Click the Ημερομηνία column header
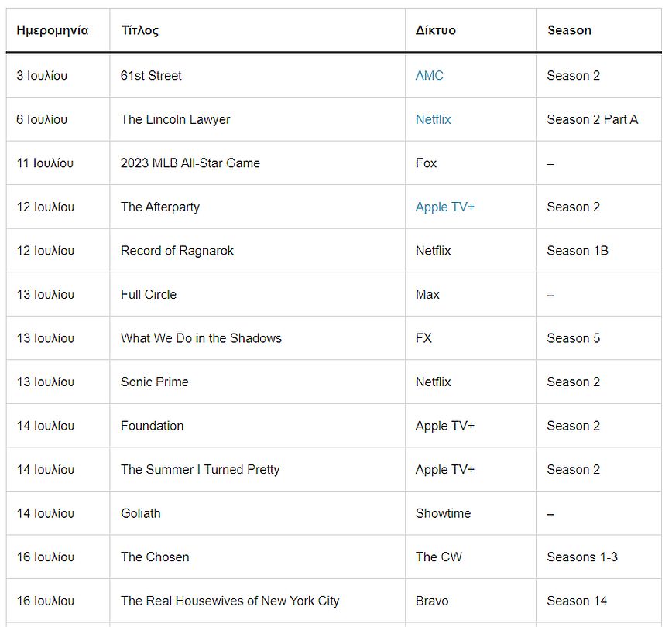672x627 pixels. pos(53,30)
